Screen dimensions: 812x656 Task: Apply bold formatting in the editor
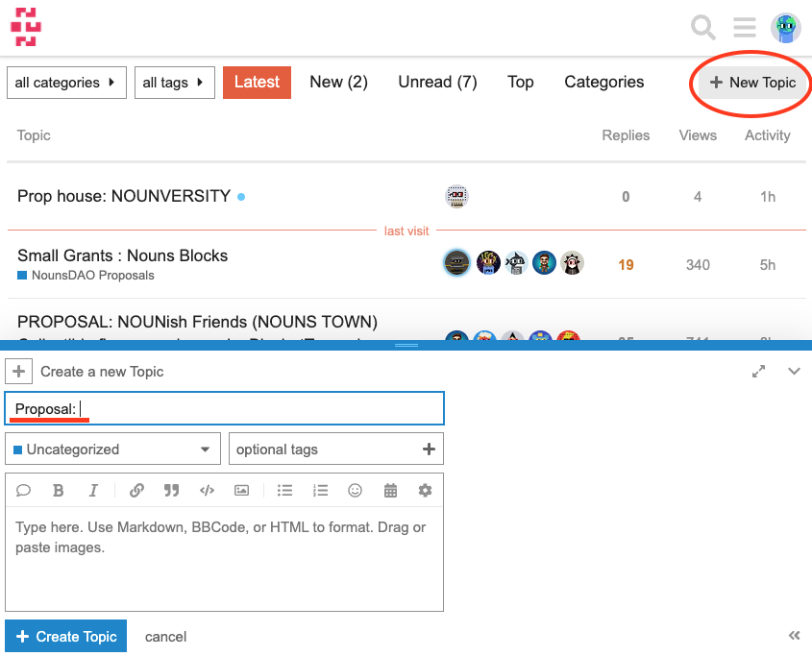pos(58,490)
